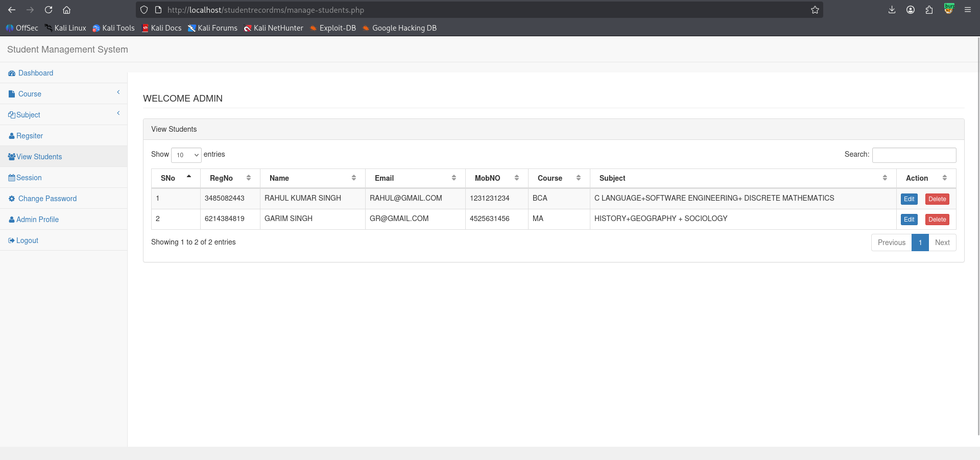Open the Kali Tools bookmark

click(x=113, y=28)
